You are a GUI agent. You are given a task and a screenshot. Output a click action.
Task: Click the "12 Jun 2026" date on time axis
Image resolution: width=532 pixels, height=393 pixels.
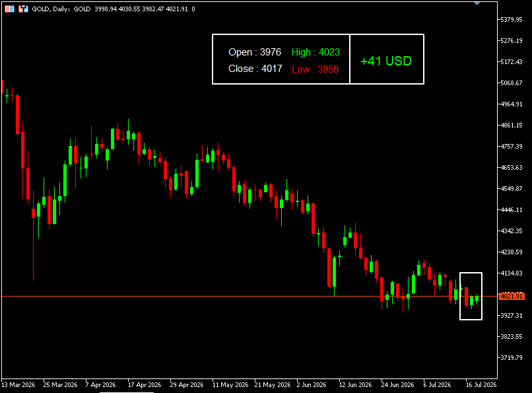coord(356,385)
